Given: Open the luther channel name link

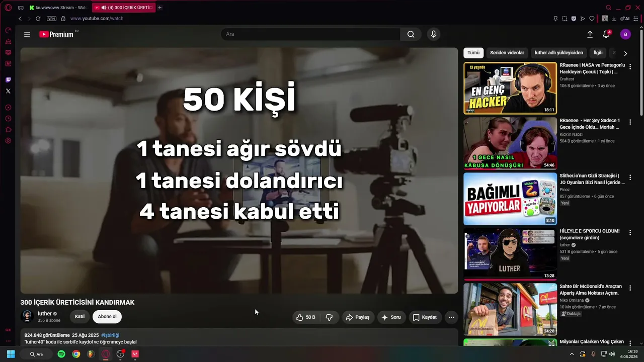Looking at the screenshot, I should [45, 314].
